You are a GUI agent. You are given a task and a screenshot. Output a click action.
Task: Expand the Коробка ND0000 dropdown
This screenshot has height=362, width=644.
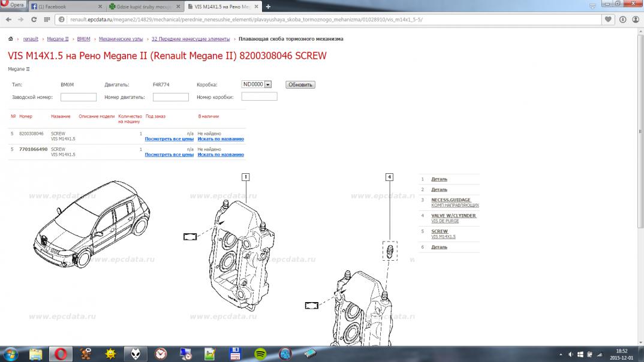coord(268,85)
